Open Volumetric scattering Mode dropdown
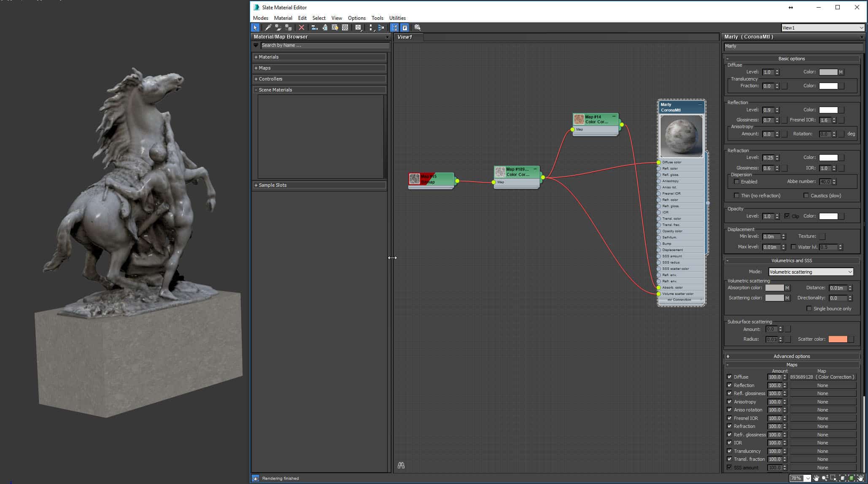 (811, 272)
